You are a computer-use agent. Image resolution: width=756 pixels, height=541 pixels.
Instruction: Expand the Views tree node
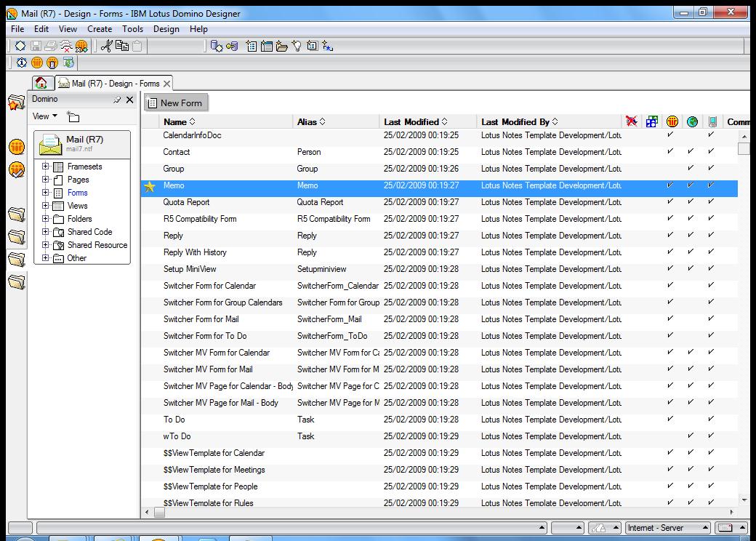pos(45,205)
